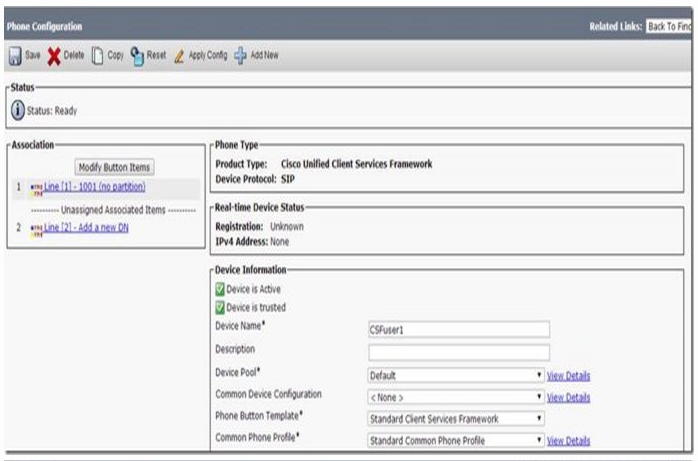Click the Apply Config toolbar label

coord(208,56)
